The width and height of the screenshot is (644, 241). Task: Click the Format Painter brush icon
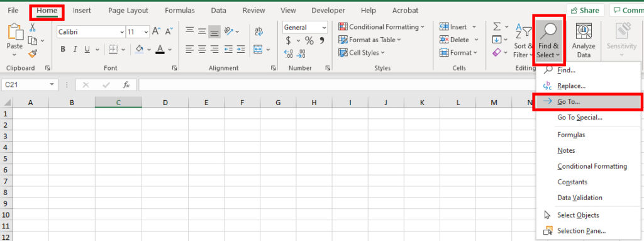33,53
